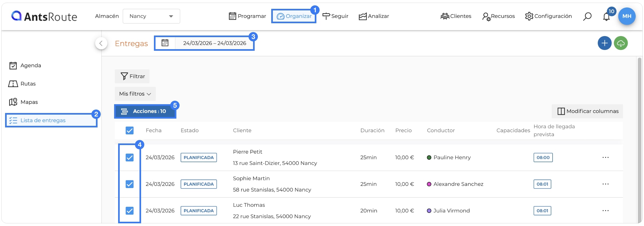Viewport: 644px width, 226px height.
Task: Uncheck Luc Thomas's row checkbox
Action: click(x=130, y=211)
